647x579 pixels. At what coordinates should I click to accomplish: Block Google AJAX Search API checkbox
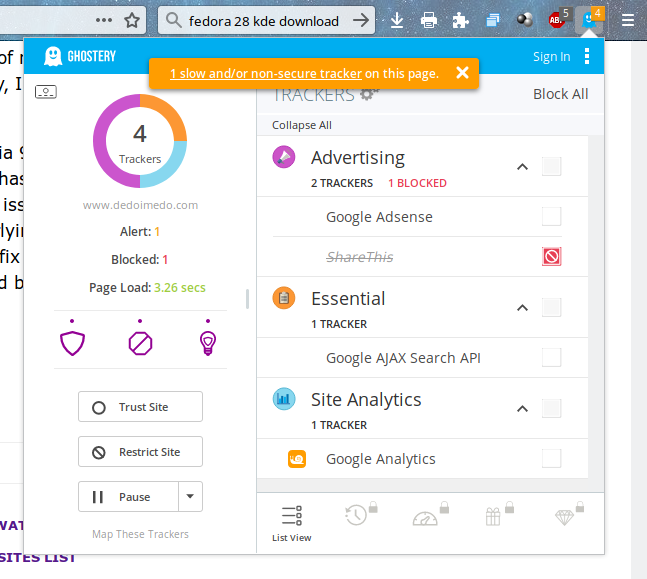click(x=551, y=357)
